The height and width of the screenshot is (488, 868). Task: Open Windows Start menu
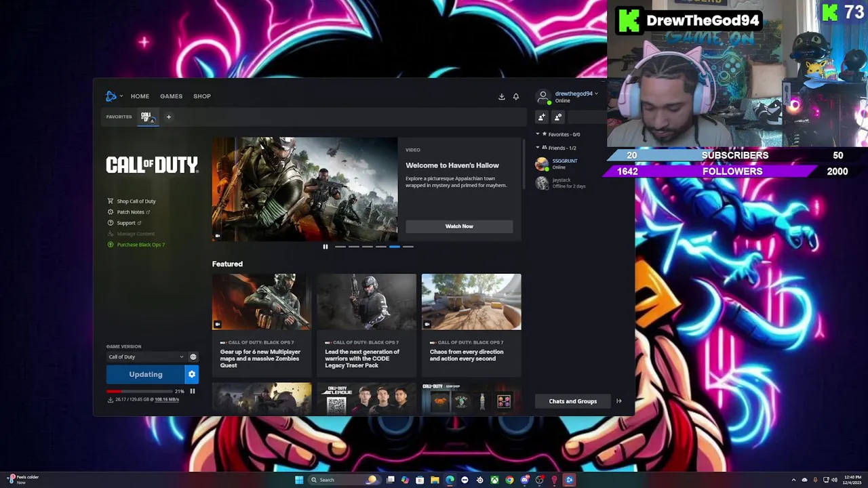(x=299, y=480)
